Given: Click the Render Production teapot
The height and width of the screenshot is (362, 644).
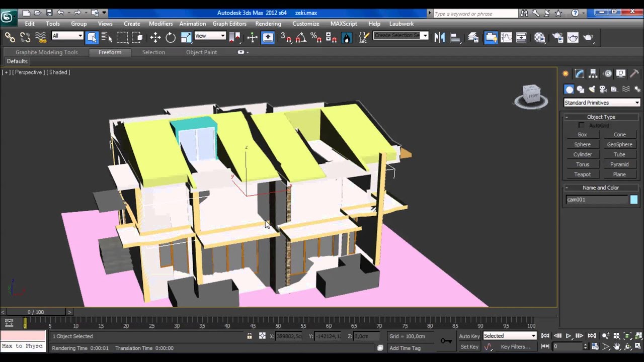Looking at the screenshot, I should 589,37.
